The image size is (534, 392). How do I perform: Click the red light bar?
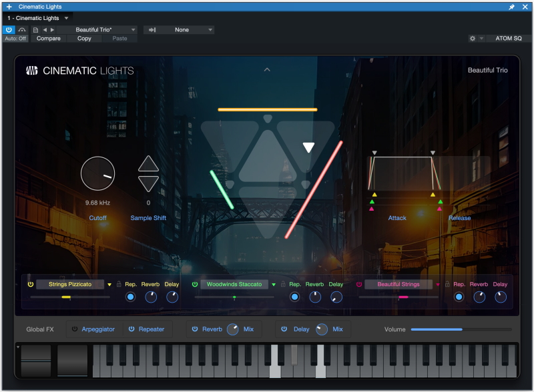point(314,189)
